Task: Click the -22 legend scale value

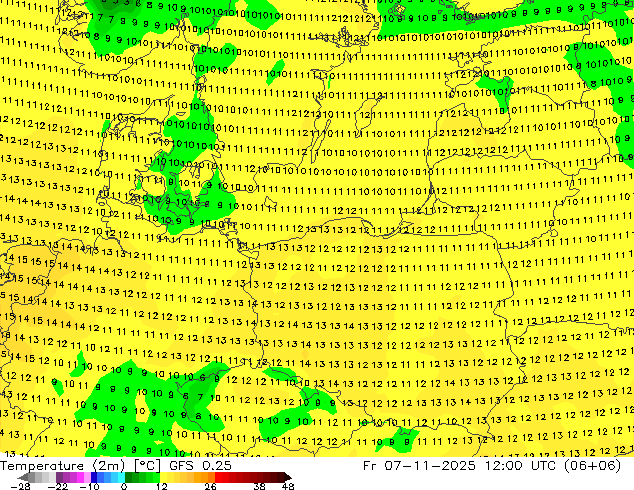Action: pyautogui.click(x=58, y=486)
